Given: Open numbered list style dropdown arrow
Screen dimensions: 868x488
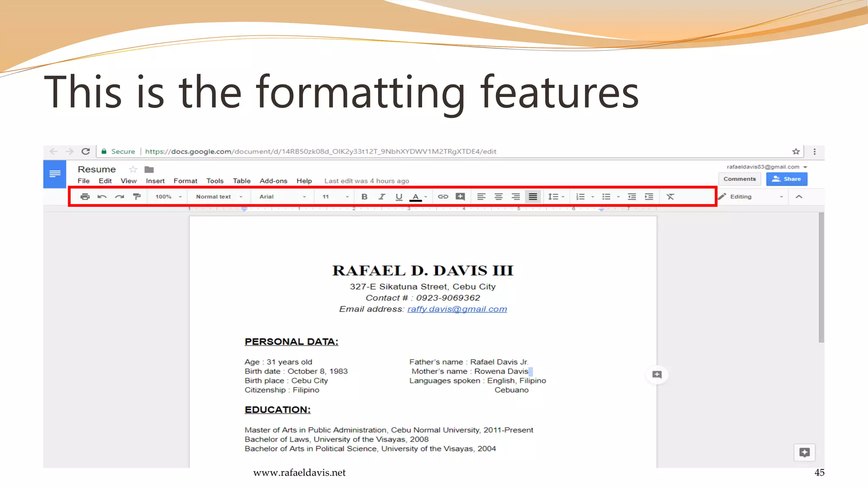Looking at the screenshot, I should pyautogui.click(x=593, y=197).
